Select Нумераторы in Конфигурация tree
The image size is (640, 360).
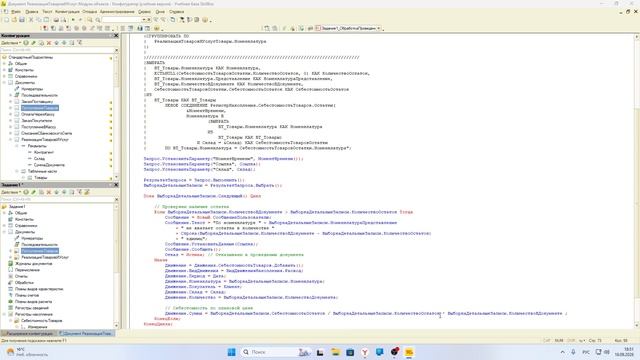[x=32, y=89]
